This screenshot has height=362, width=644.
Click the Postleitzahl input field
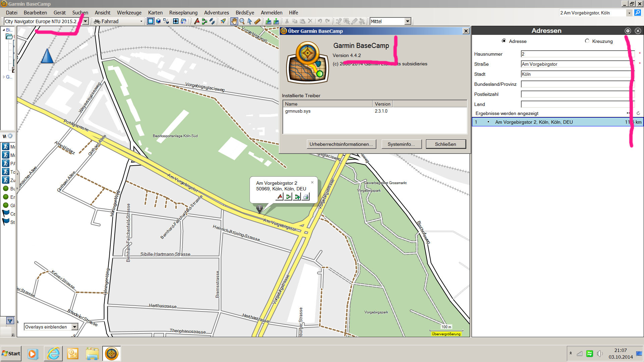click(578, 94)
